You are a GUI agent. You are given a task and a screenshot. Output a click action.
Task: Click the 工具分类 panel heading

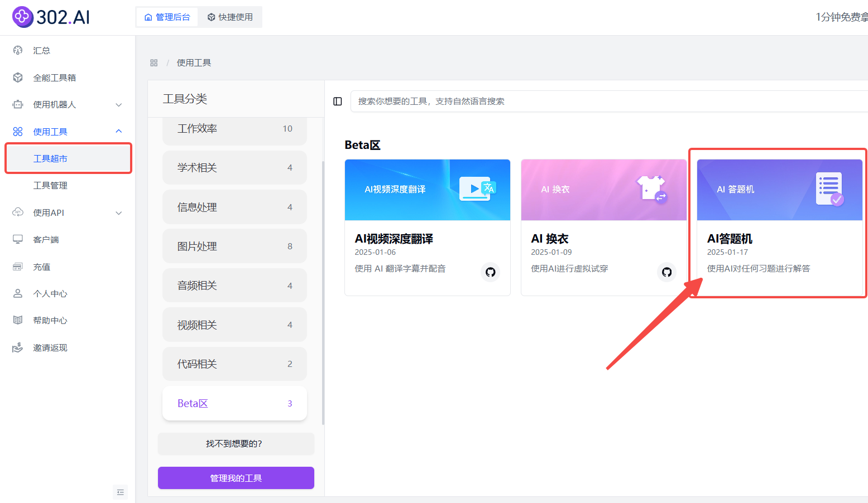point(185,99)
